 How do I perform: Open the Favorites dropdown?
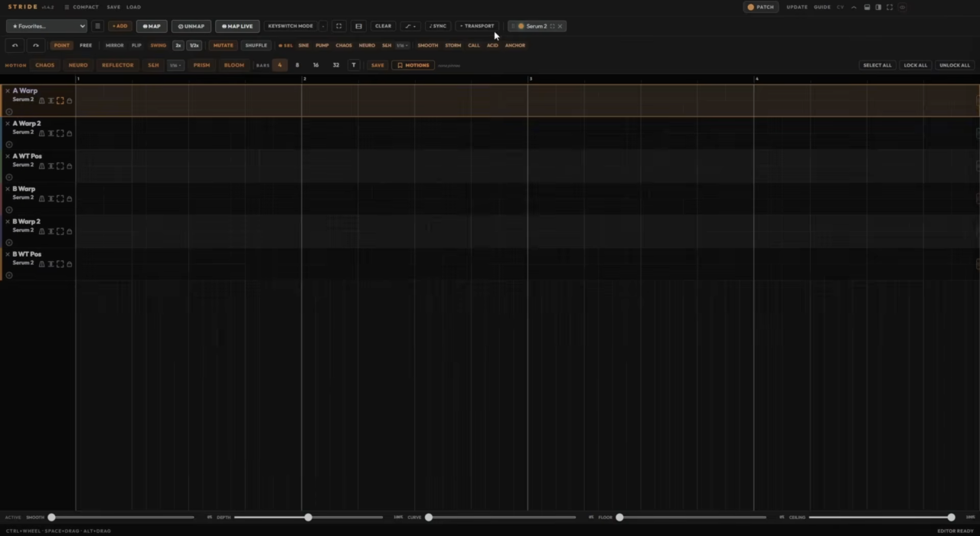click(x=47, y=26)
